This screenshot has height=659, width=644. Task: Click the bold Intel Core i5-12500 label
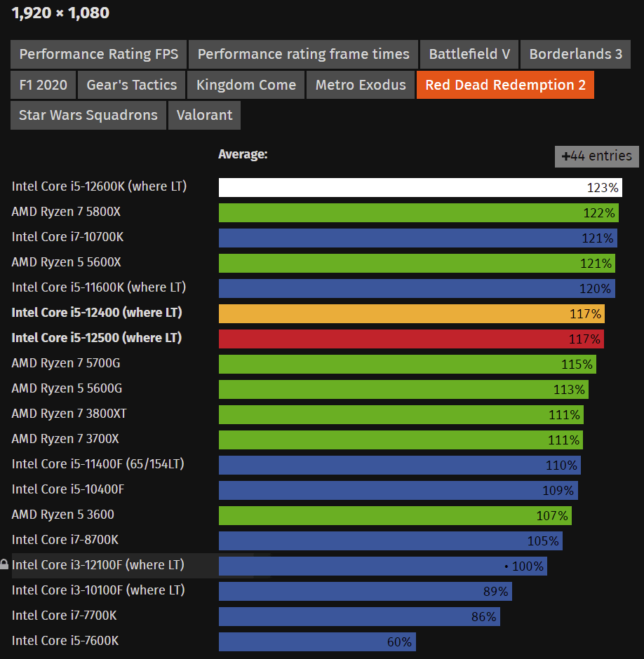point(97,337)
